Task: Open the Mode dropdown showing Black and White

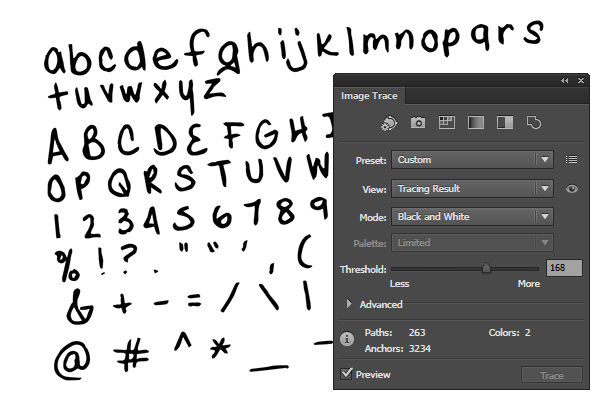Action: tap(472, 217)
